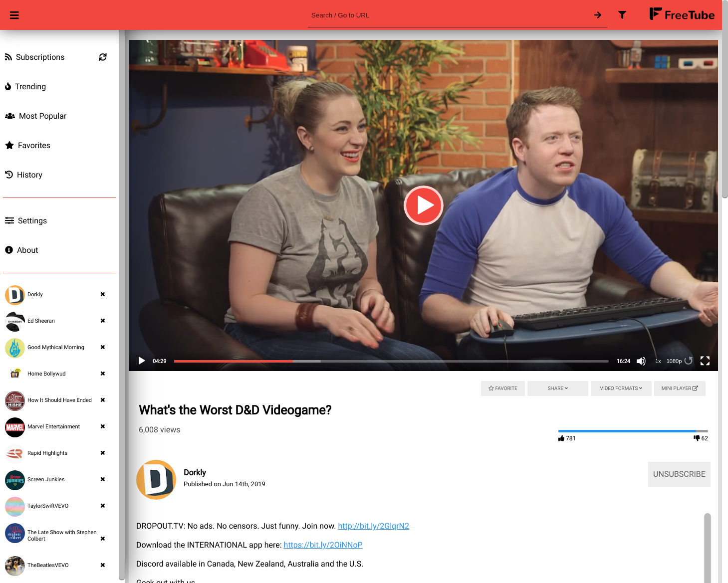Screen dimensions: 728x583
Task: Remove Late Show with Stephen Colbert X
Action: (x=103, y=539)
